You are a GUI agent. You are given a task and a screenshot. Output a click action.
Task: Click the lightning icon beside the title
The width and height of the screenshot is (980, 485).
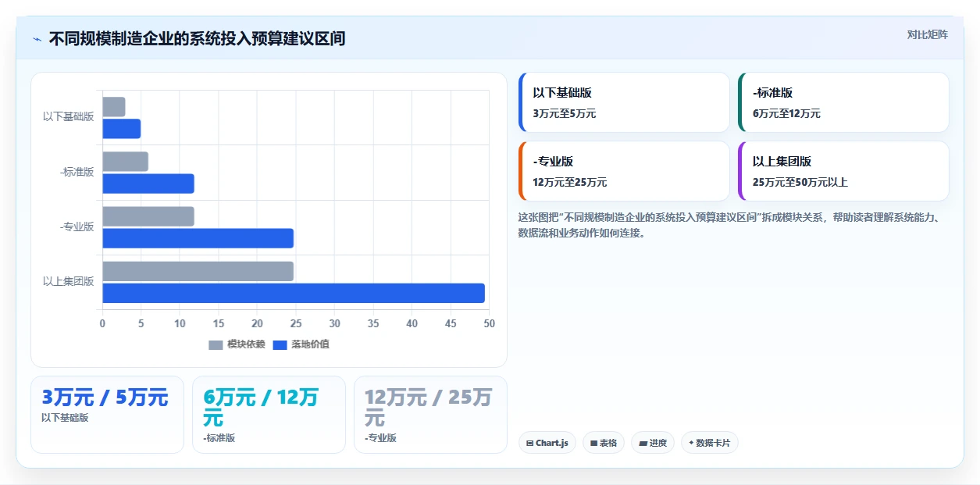click(x=37, y=39)
